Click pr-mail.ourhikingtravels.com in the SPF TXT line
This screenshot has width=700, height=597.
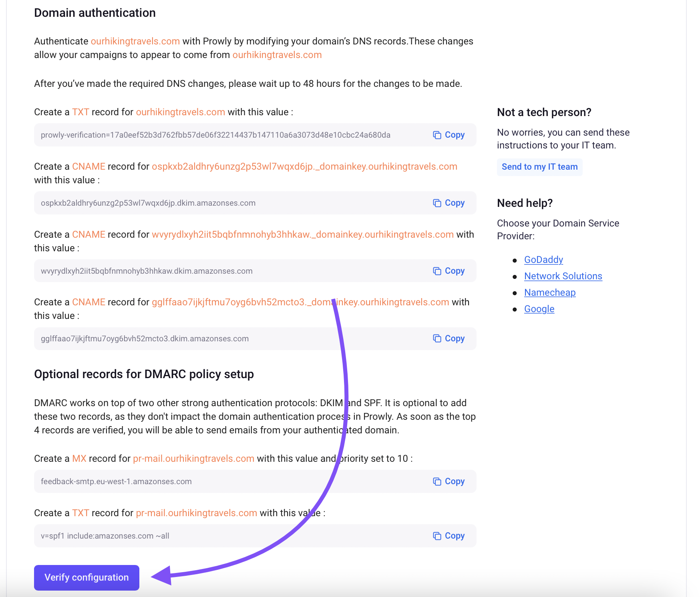(196, 513)
